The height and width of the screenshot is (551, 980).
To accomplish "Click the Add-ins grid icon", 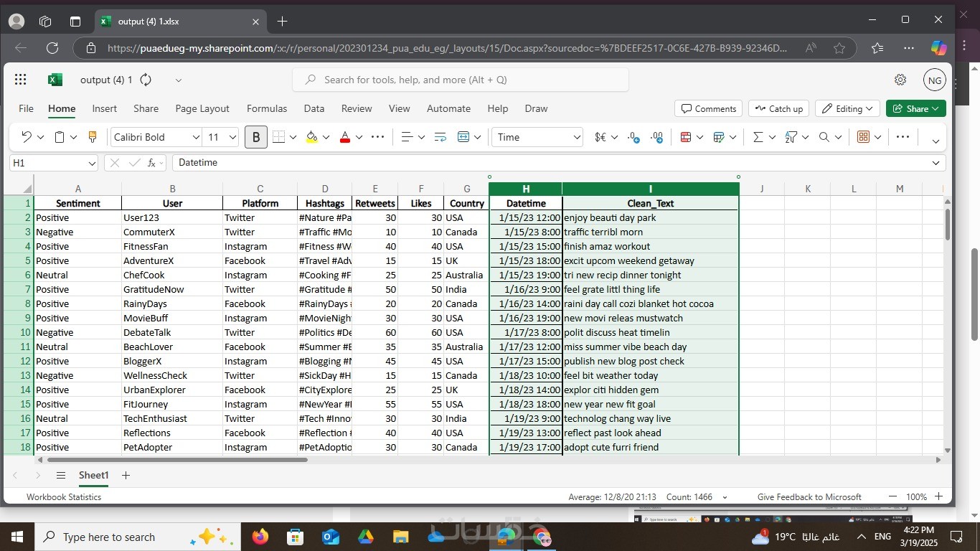I will pyautogui.click(x=864, y=137).
